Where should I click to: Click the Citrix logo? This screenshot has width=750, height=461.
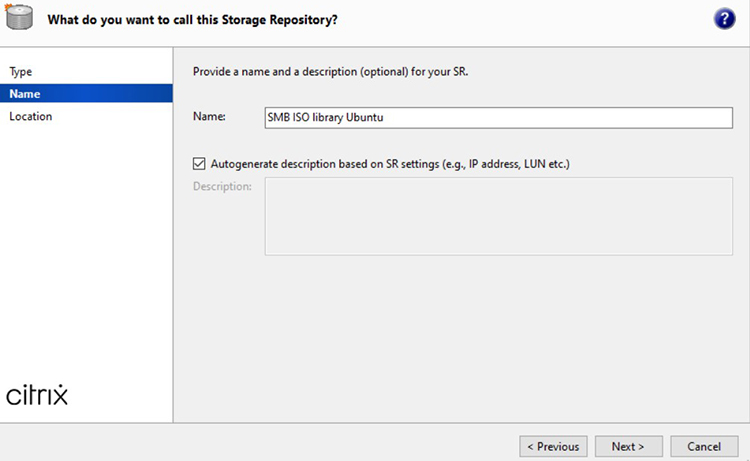tap(37, 394)
